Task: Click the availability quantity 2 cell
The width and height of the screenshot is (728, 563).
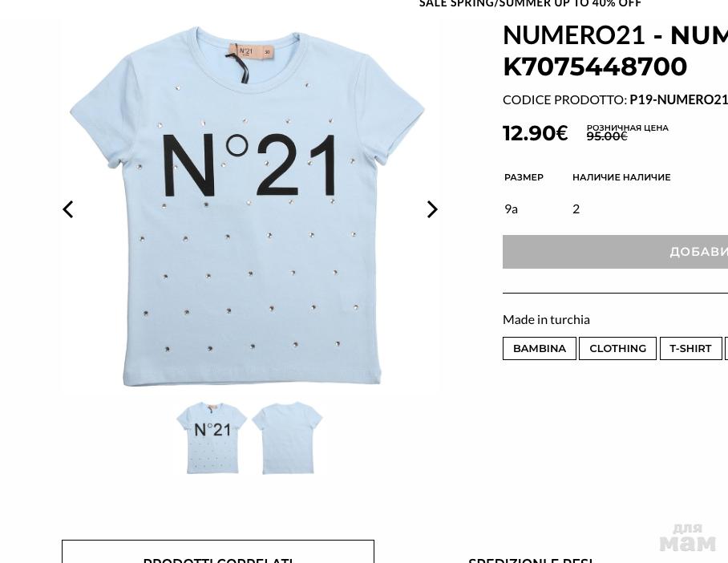Action: tap(576, 209)
